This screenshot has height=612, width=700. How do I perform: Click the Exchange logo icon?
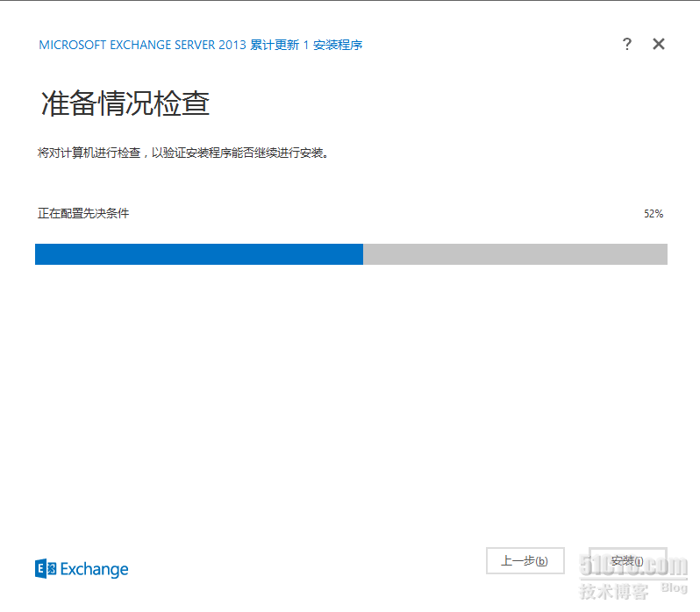click(x=46, y=568)
